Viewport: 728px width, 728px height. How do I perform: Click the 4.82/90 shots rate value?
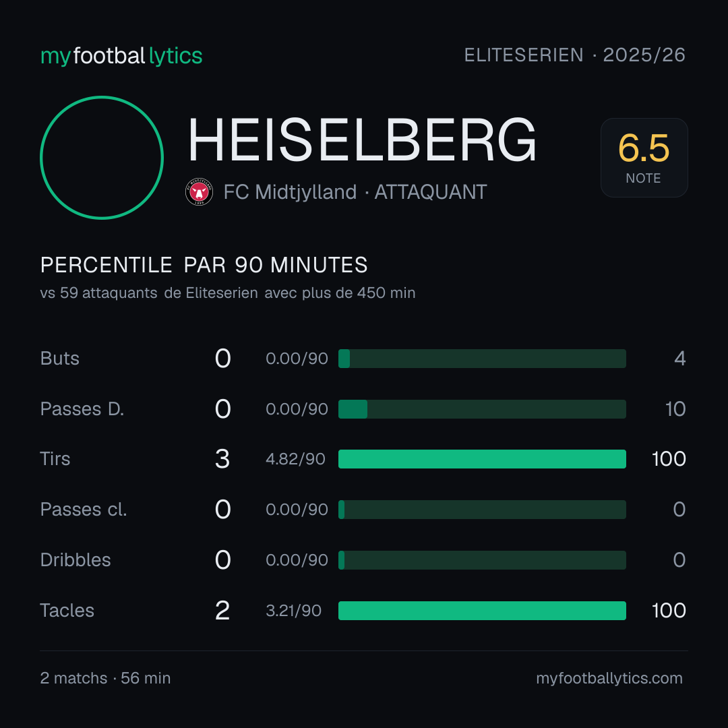(x=295, y=459)
